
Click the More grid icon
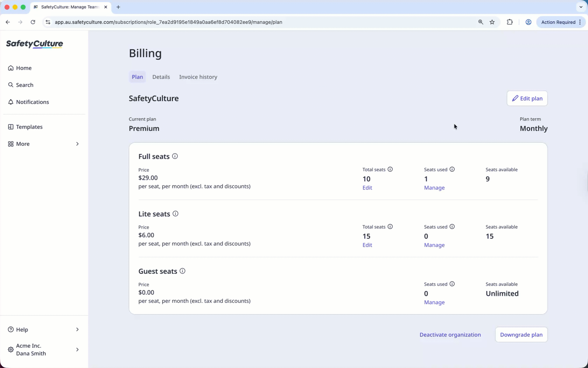coord(11,144)
